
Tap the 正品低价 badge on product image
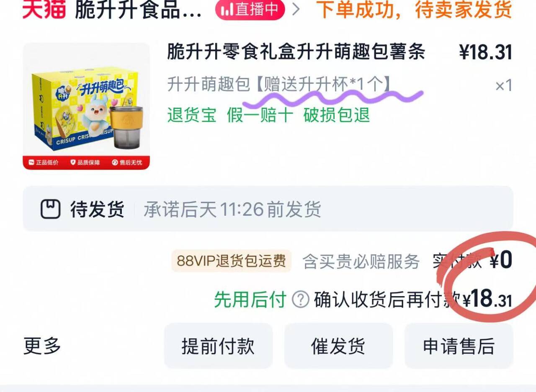tap(44, 162)
